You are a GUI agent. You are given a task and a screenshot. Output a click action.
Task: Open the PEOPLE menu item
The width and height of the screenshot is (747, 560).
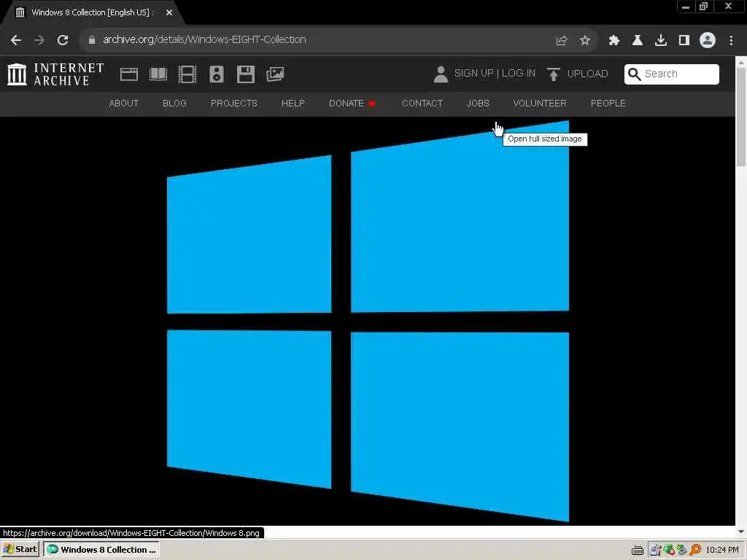[x=608, y=104]
